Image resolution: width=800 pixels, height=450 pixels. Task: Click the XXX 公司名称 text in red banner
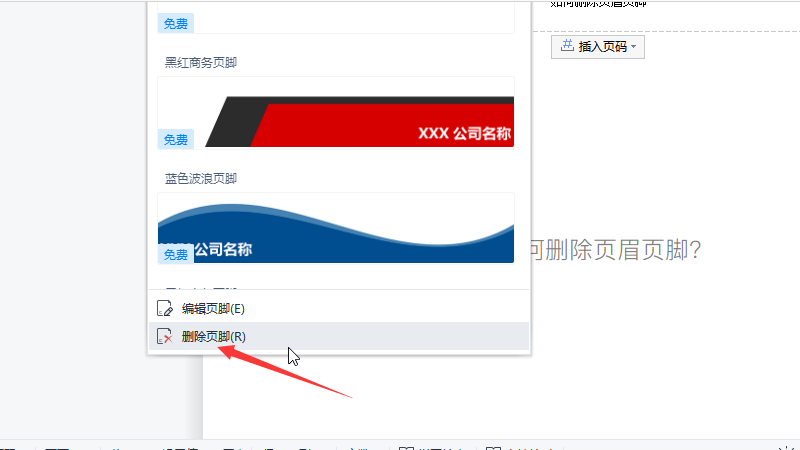tap(464, 134)
